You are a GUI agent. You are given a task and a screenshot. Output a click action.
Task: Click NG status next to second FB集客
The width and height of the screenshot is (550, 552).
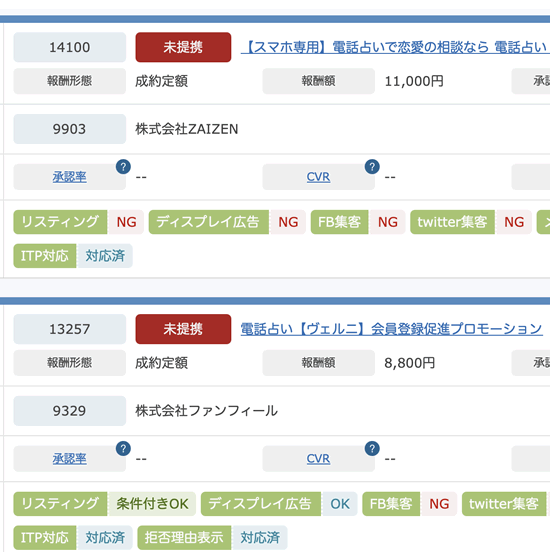point(439,504)
